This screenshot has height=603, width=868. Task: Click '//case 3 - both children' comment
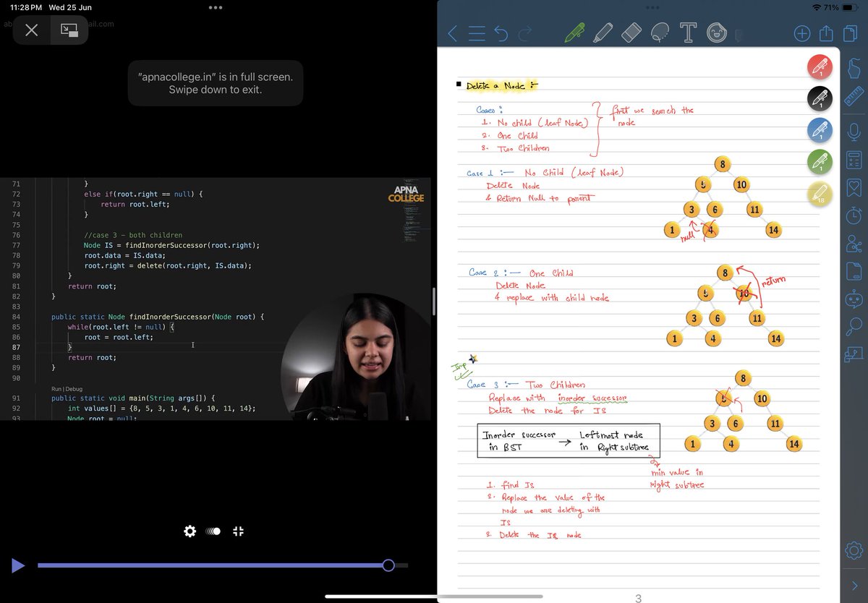(133, 235)
